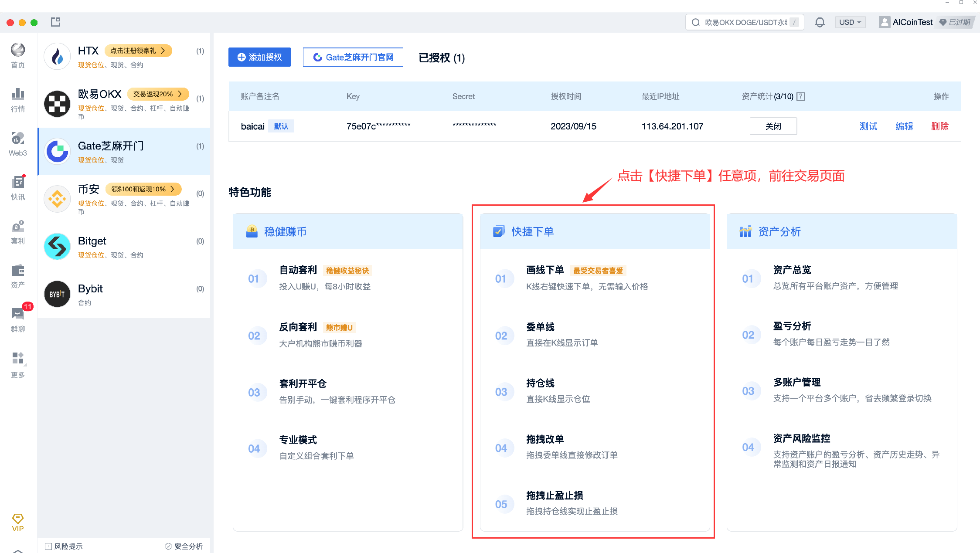Select the HTX exchange row
This screenshot has width=980, height=553.
tap(124, 56)
